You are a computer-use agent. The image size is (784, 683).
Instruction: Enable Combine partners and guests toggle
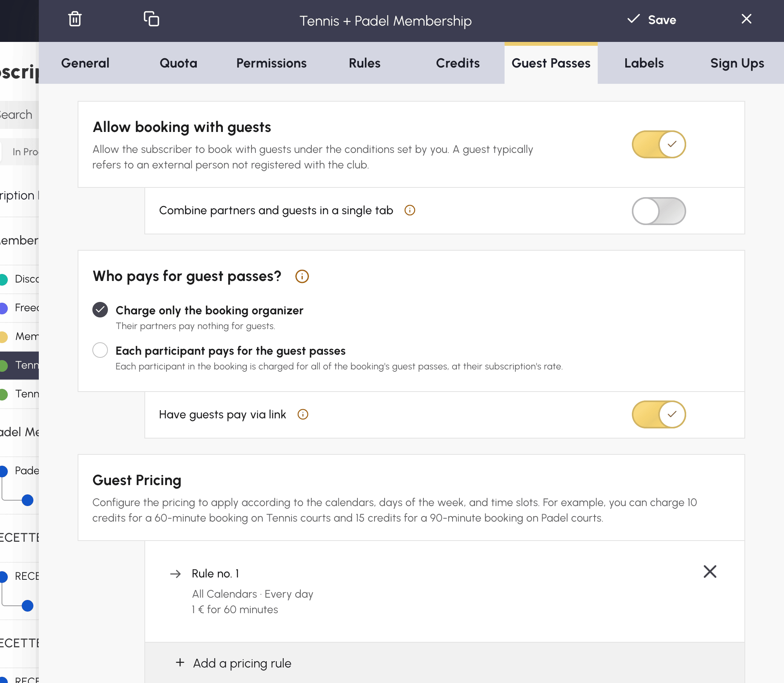659,211
